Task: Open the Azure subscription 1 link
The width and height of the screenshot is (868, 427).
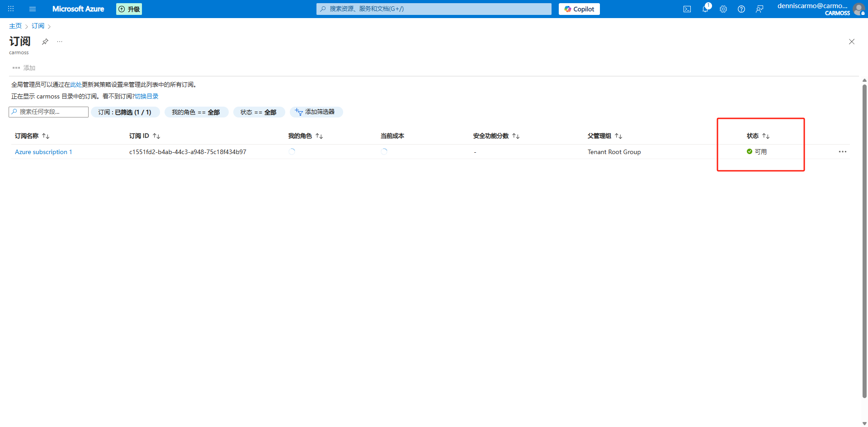Action: pyautogui.click(x=43, y=152)
